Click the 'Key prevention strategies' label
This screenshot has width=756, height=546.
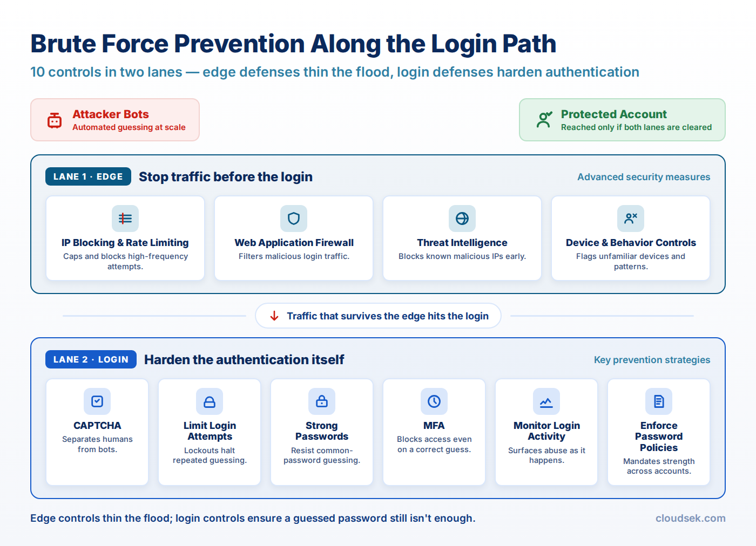tap(652, 360)
